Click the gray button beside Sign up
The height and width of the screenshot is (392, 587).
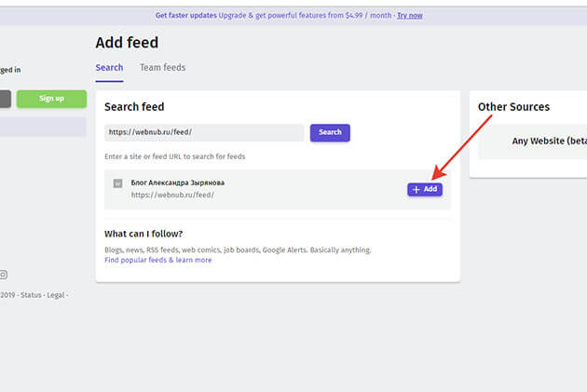pos(6,99)
